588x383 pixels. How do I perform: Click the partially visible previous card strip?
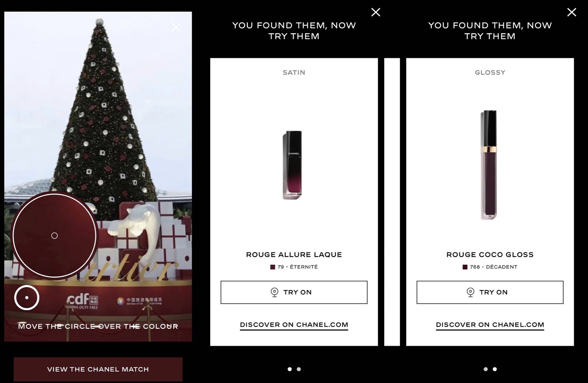point(392,202)
